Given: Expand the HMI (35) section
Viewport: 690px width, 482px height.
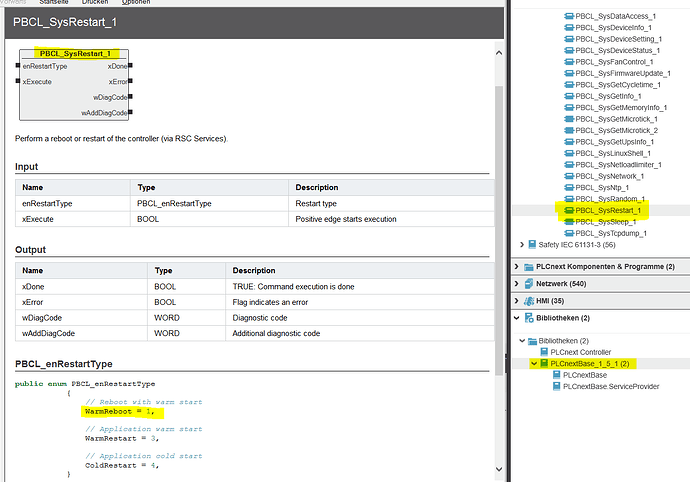Looking at the screenshot, I should (517, 301).
